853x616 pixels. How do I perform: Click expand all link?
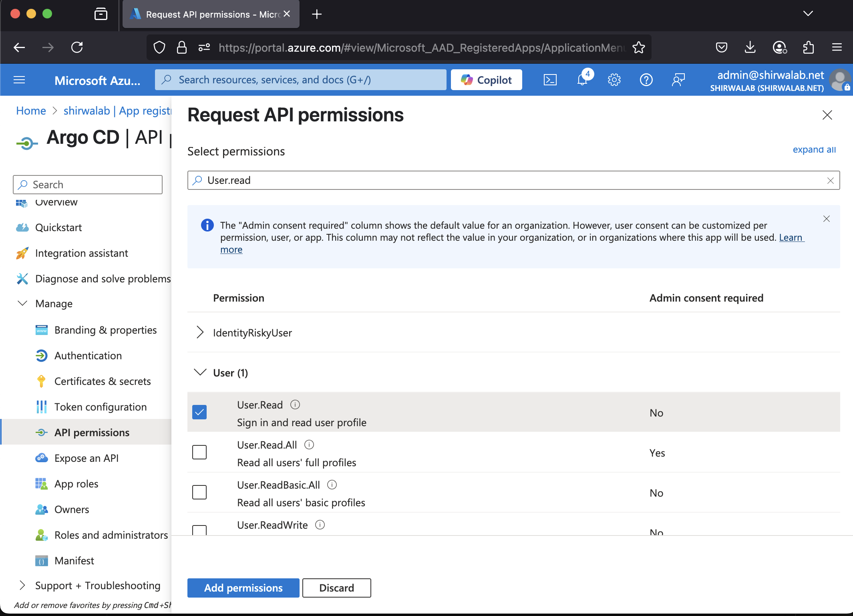click(814, 149)
